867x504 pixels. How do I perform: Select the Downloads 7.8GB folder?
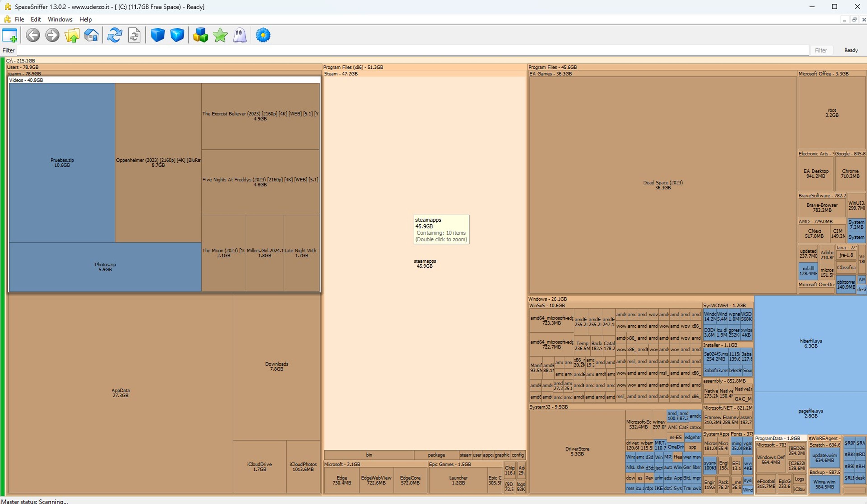(277, 366)
